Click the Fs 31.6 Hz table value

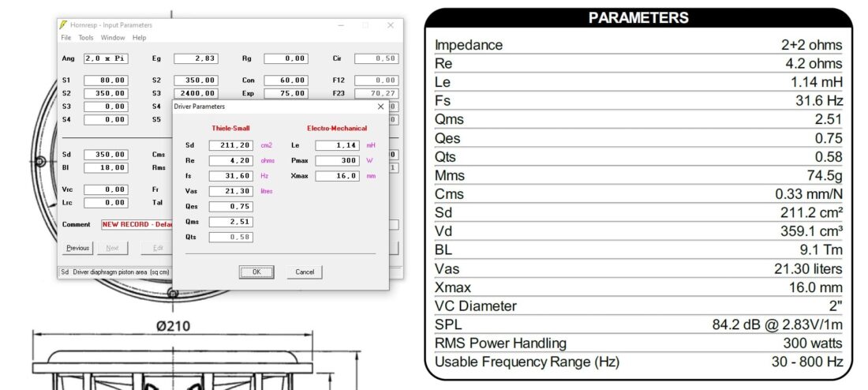click(819, 101)
